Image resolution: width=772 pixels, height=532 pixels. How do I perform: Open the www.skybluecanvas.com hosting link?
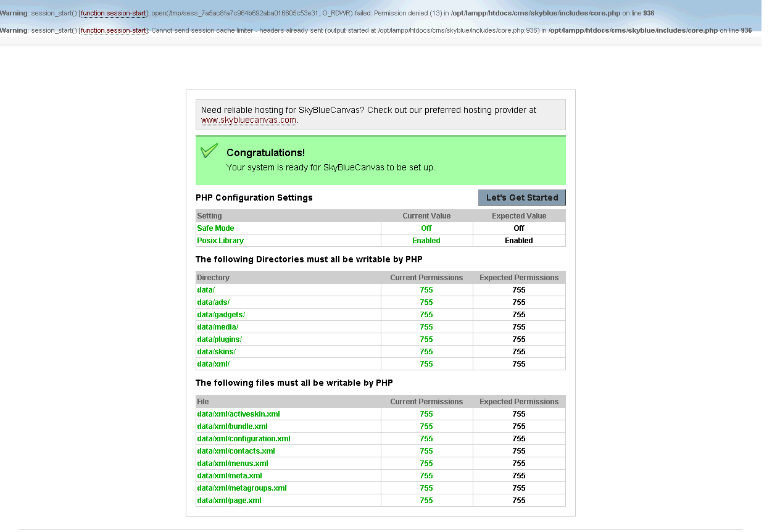point(249,120)
